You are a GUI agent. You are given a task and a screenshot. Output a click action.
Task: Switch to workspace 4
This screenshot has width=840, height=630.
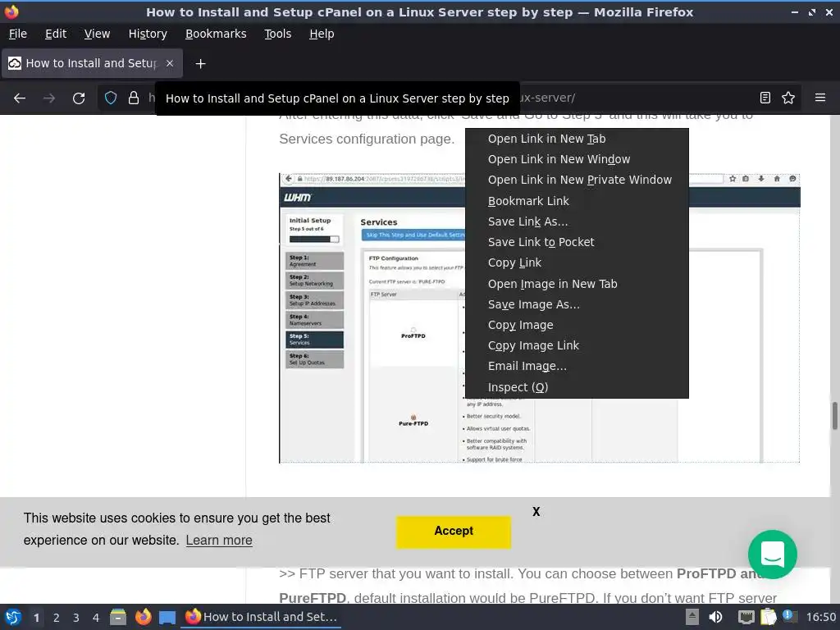click(96, 618)
